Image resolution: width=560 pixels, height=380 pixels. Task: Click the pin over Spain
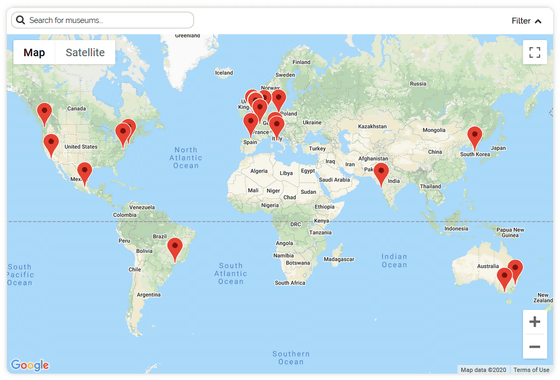pyautogui.click(x=250, y=125)
